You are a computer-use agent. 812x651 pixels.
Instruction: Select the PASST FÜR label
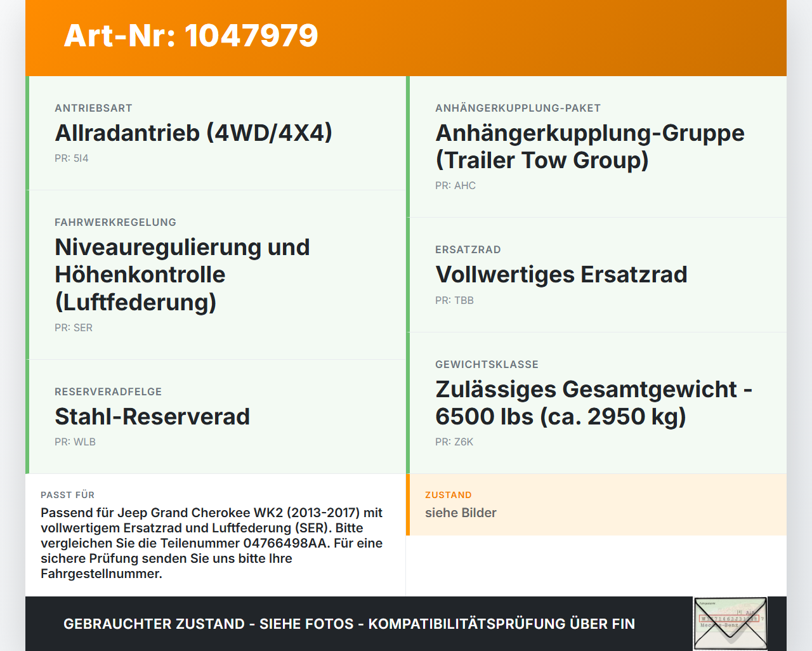pyautogui.click(x=67, y=495)
